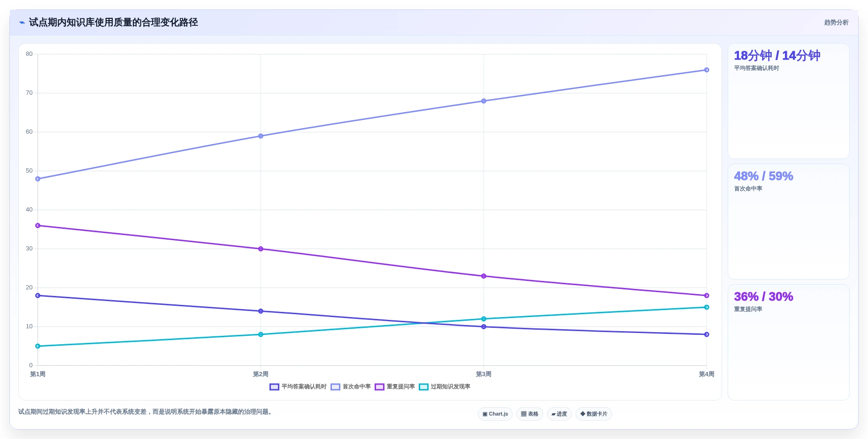Open the 18分钟 / 14分钟 metric card
Screen dimensions: 868x439
[788, 101]
